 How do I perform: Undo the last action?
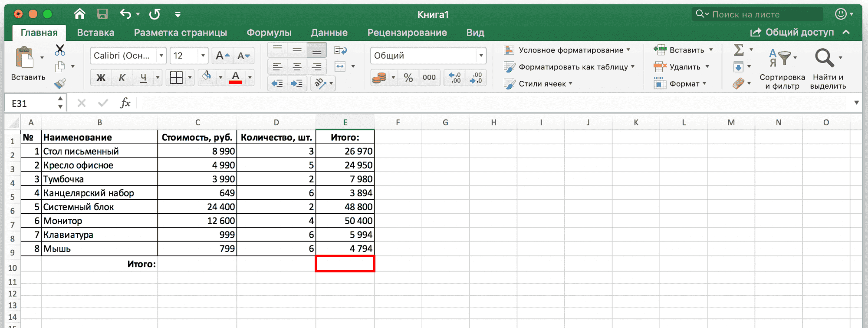pyautogui.click(x=126, y=14)
